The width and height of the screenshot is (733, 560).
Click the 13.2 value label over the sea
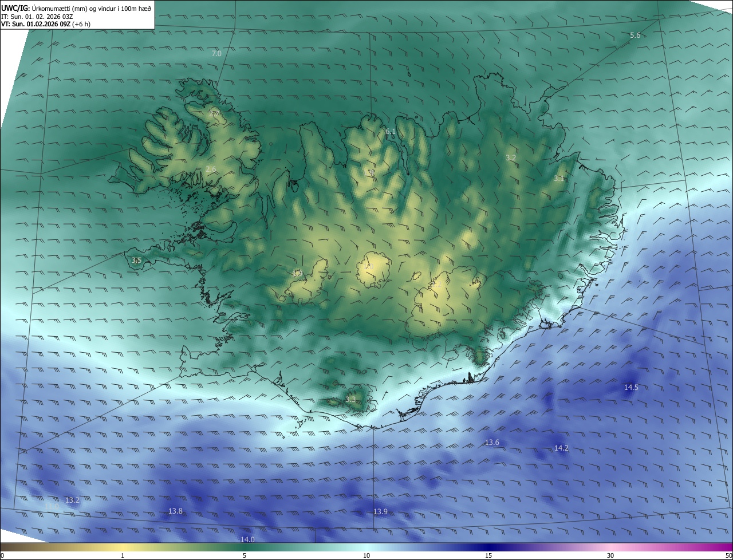click(x=72, y=500)
